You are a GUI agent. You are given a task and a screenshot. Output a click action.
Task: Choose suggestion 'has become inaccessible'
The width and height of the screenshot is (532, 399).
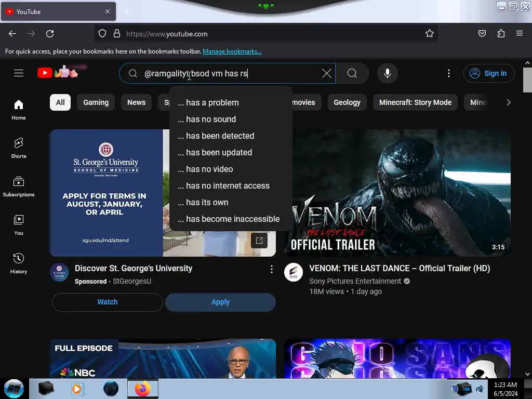231,219
